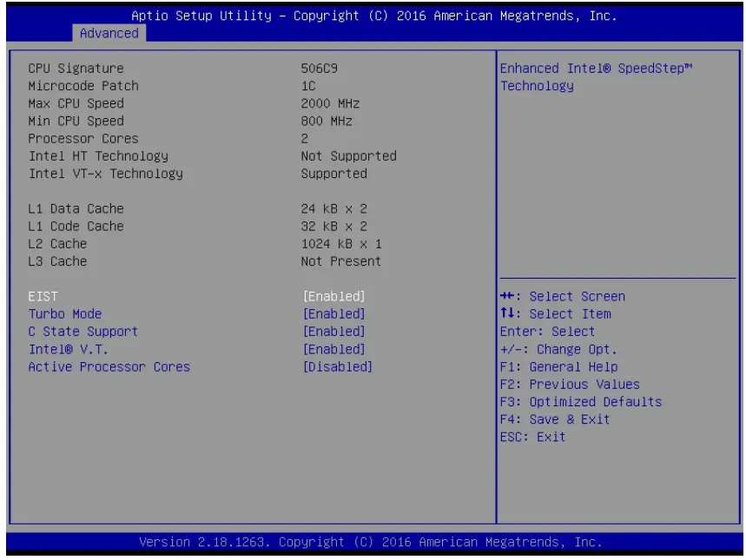Click the Processor Cores label
The height and width of the screenshot is (560, 746).
pyautogui.click(x=83, y=139)
